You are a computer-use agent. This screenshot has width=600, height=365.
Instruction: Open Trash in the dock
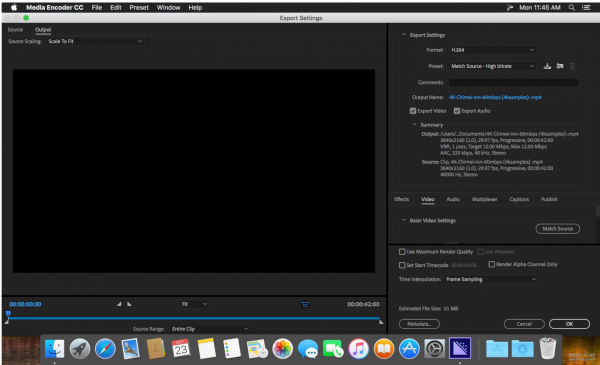548,348
